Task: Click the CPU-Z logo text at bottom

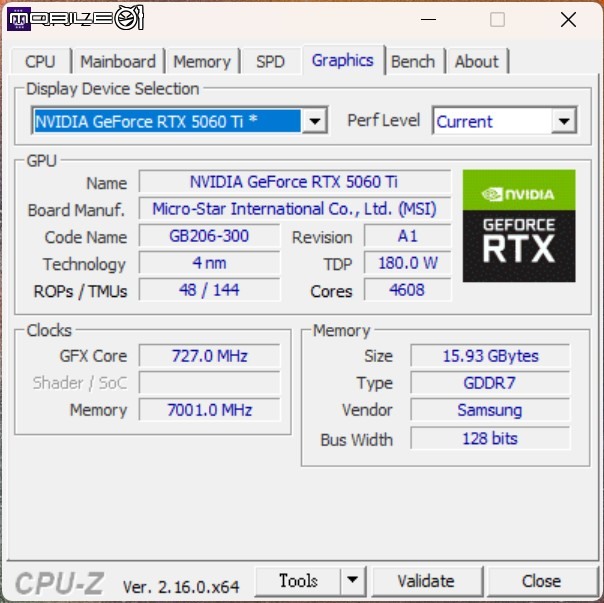Action: pyautogui.click(x=59, y=583)
